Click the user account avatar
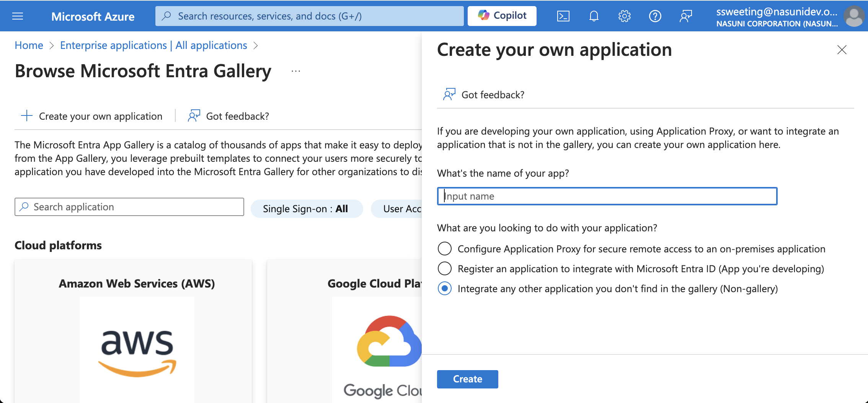Screen dimensions: 868x403 [x=854, y=17]
